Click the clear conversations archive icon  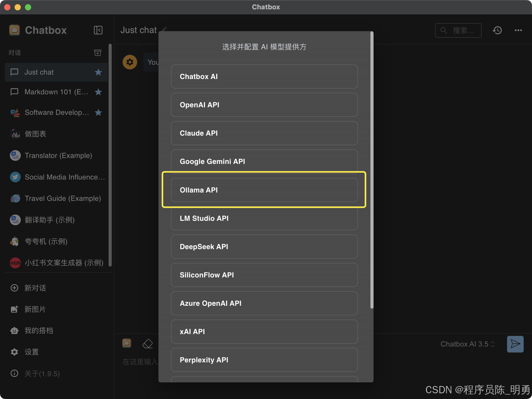pyautogui.click(x=97, y=53)
